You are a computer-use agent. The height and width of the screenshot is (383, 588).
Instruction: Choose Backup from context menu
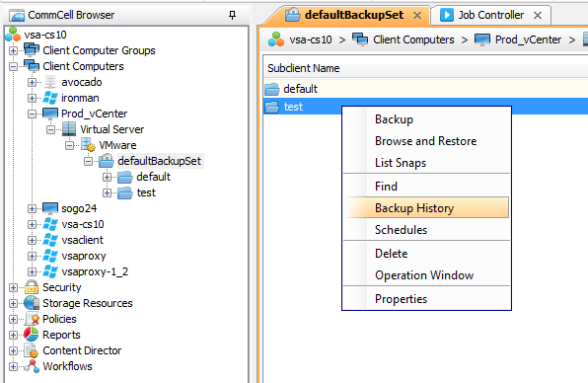tap(427, 119)
